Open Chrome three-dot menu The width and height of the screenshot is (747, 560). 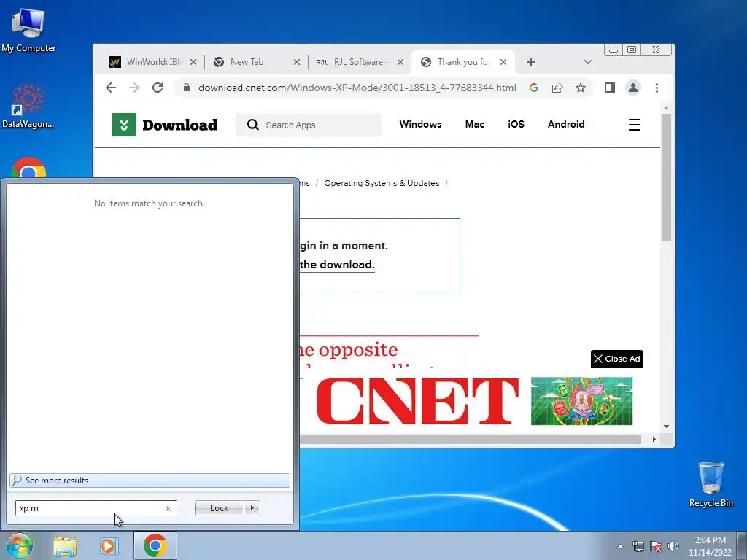pyautogui.click(x=657, y=87)
